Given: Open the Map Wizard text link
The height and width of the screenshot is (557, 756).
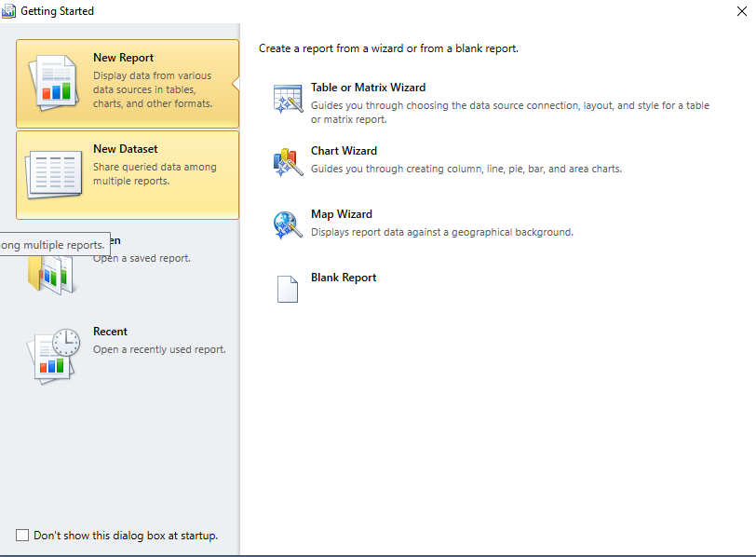Looking at the screenshot, I should [341, 214].
